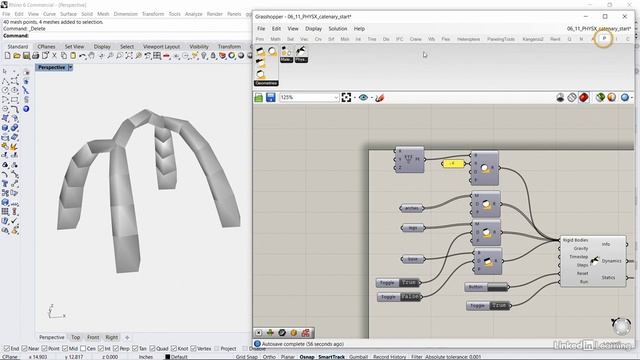Toggle the Quad osnap checkbox
The image size is (640, 360).
tap(152, 349)
